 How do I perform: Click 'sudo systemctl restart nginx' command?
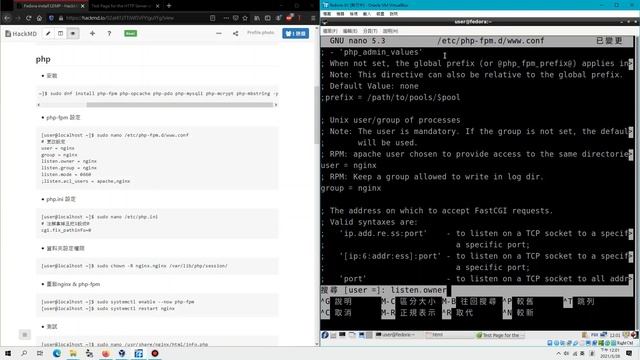pos(108,309)
